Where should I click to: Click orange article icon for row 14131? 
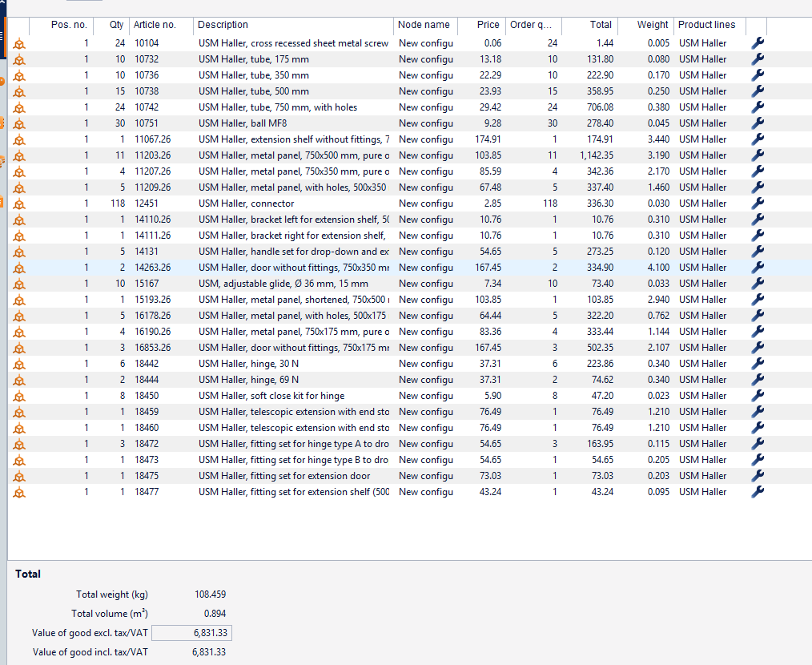coord(19,252)
